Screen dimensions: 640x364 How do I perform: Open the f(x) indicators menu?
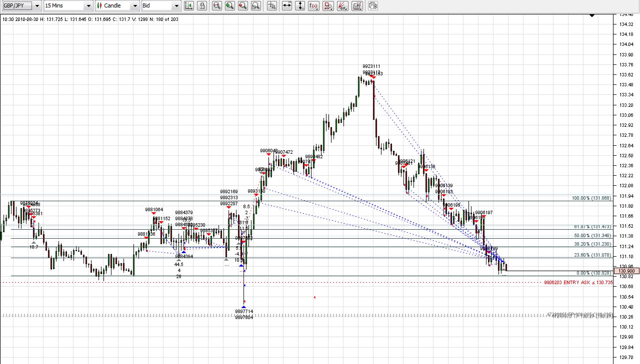[x=314, y=6]
